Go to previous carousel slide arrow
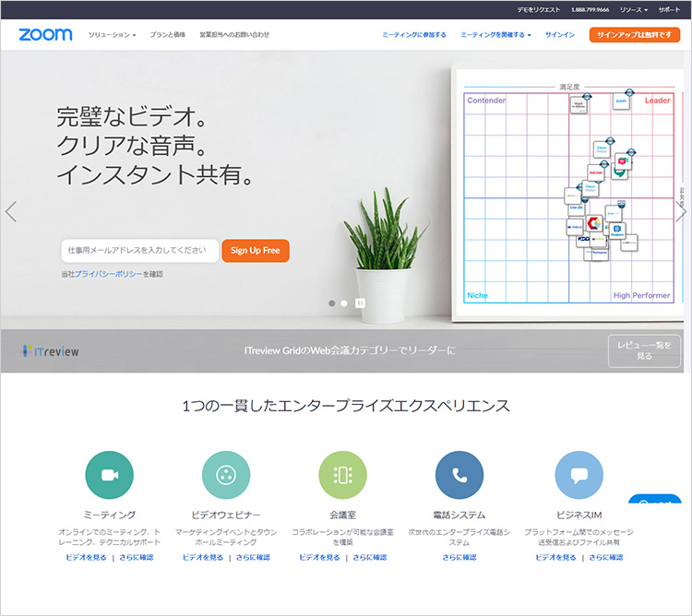 11,212
